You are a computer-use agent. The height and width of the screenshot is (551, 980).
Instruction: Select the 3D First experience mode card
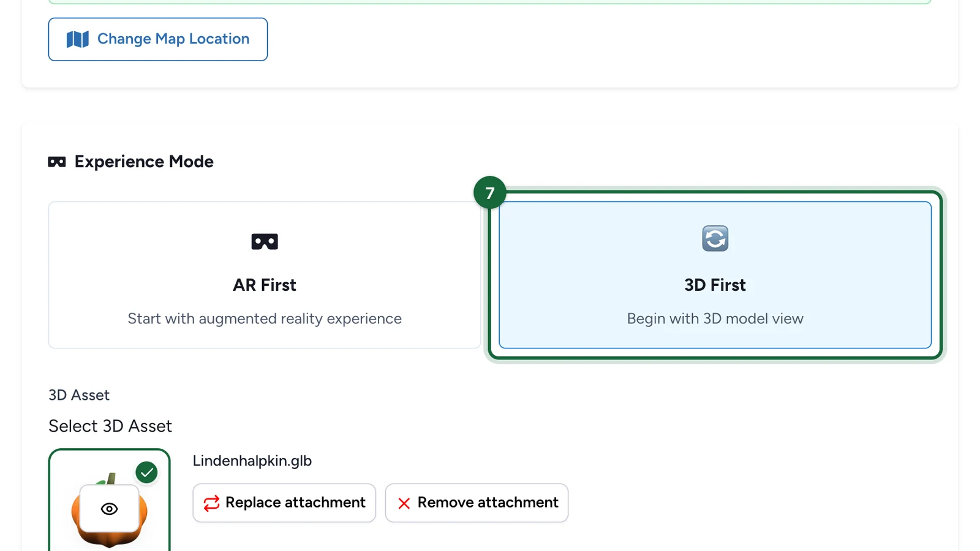[x=715, y=275]
